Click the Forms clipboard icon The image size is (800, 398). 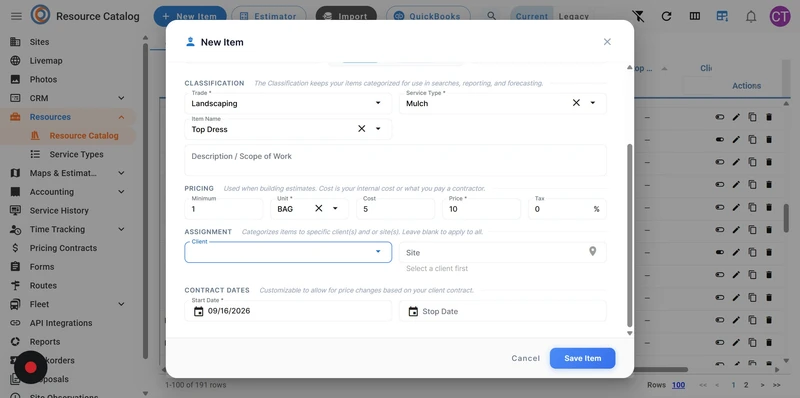click(x=15, y=267)
